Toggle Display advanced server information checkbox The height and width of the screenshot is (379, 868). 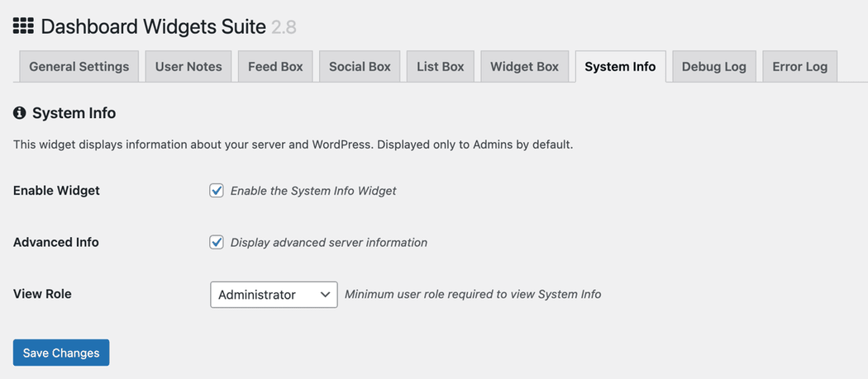coord(217,242)
